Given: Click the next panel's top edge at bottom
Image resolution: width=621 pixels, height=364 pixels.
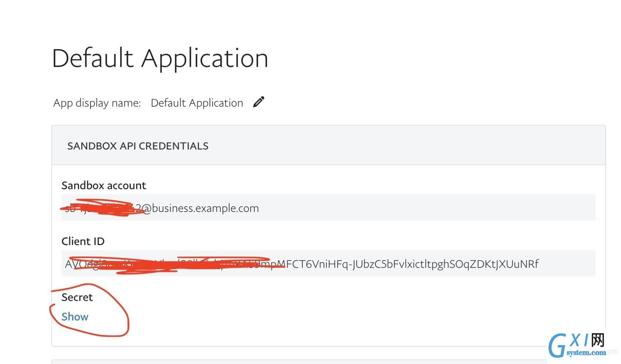Looking at the screenshot, I should [x=299, y=361].
